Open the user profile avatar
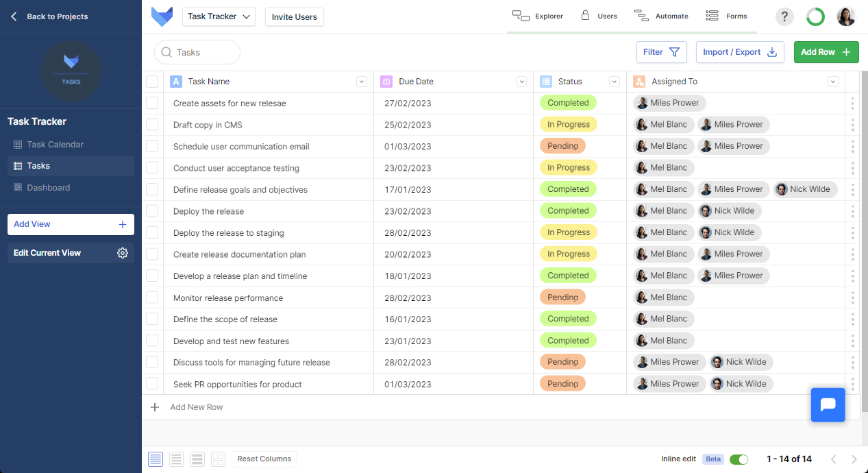The width and height of the screenshot is (868, 473). pyautogui.click(x=846, y=17)
